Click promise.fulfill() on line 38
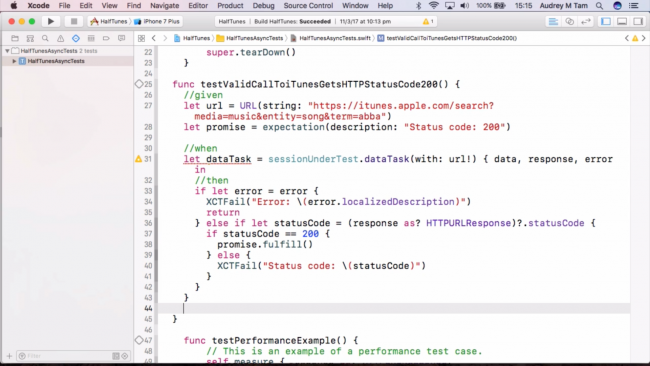This screenshot has width=650, height=366. 265,245
